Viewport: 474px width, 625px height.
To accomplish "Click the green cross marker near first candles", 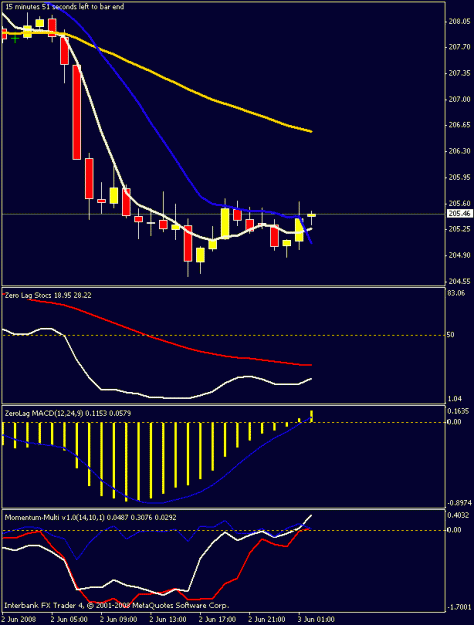I will tap(15, 39).
